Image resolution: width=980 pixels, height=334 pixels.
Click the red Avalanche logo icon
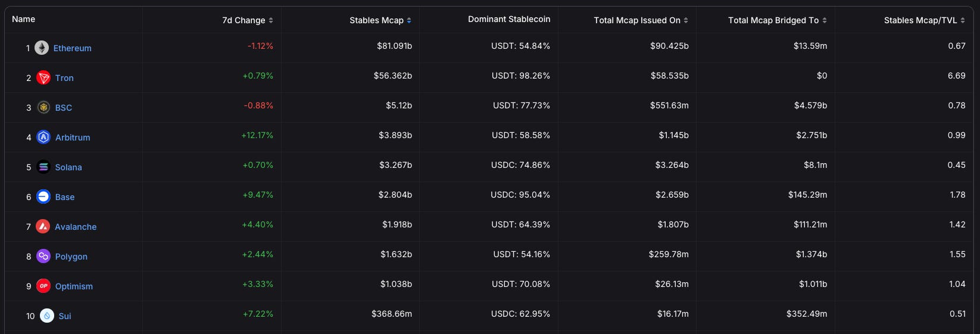[43, 226]
